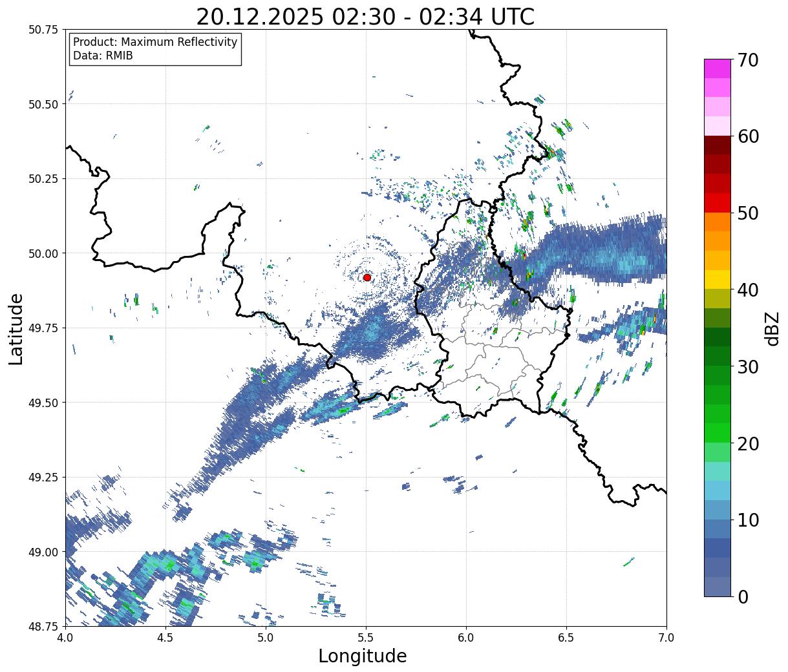Image resolution: width=788 pixels, height=672 pixels.
Task: Click the longitude tick label 5.0
Action: coord(266,638)
